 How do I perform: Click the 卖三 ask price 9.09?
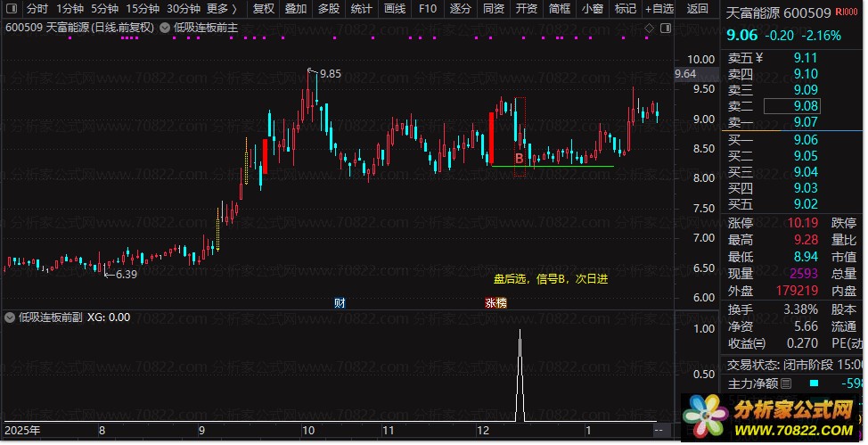click(x=805, y=90)
